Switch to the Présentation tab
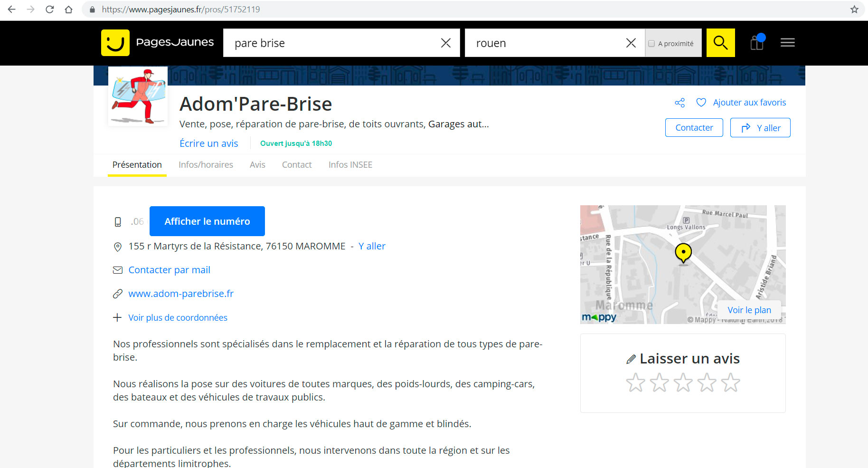This screenshot has height=468, width=868. point(137,165)
